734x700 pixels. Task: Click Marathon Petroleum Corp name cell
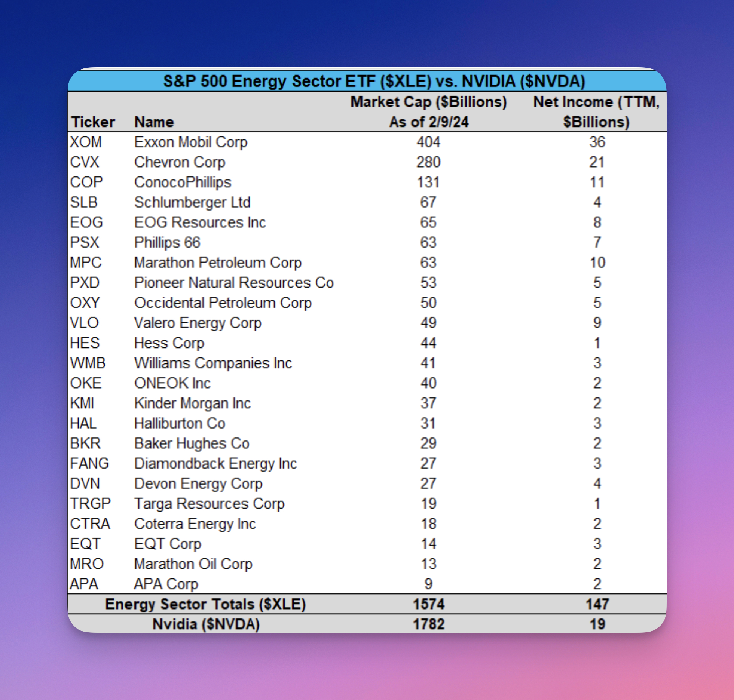coord(218,263)
